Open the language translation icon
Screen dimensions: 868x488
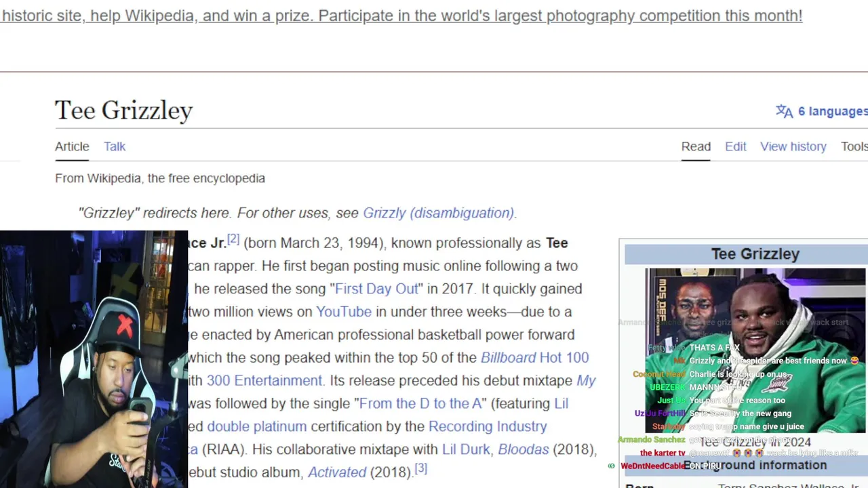pyautogui.click(x=785, y=112)
